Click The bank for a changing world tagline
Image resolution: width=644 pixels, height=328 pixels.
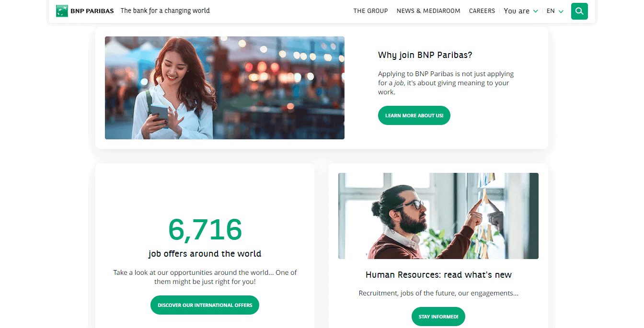point(165,11)
